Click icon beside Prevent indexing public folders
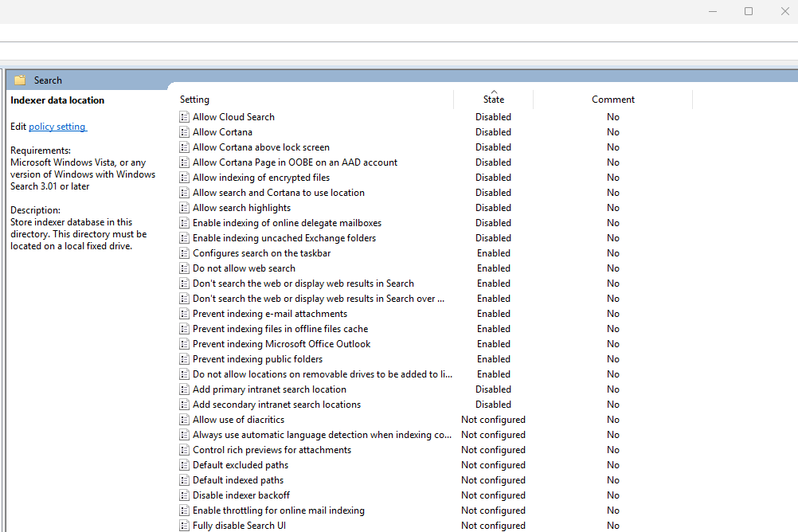798x532 pixels. [184, 359]
